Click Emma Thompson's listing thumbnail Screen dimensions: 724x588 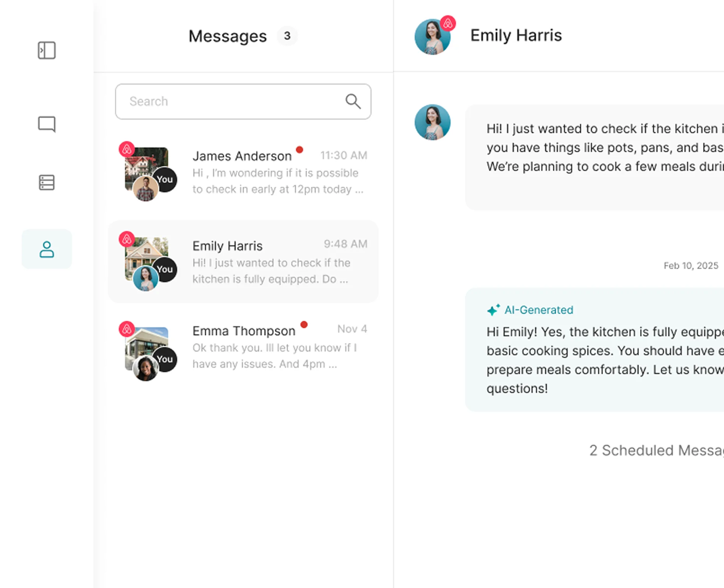pos(147,340)
